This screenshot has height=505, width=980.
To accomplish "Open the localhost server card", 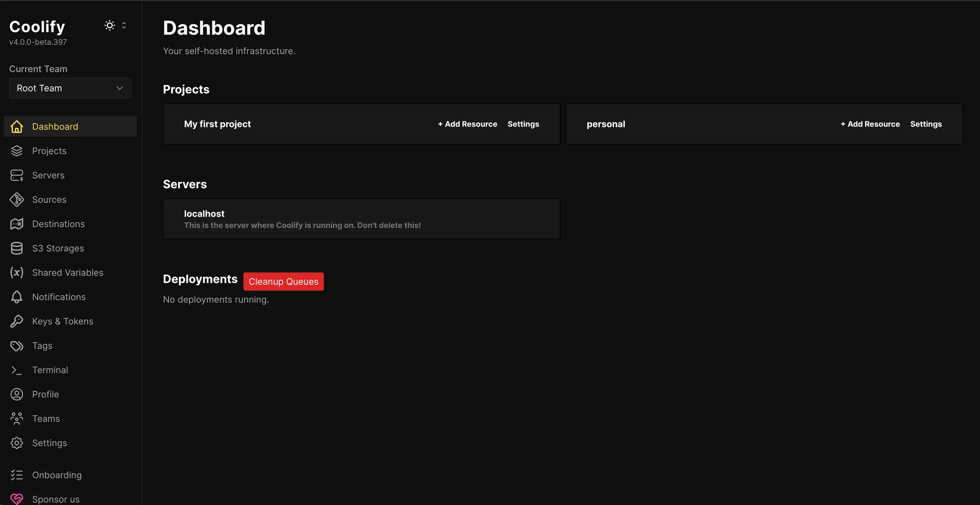I will pos(361,219).
